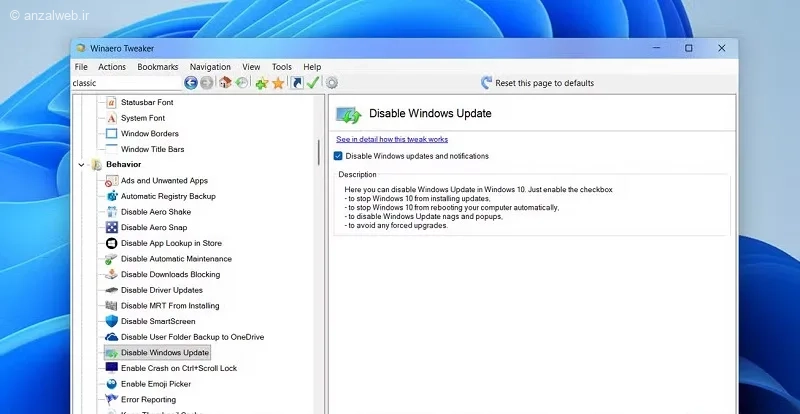Click the search box containing classic
The width and height of the screenshot is (800, 414).
(127, 83)
